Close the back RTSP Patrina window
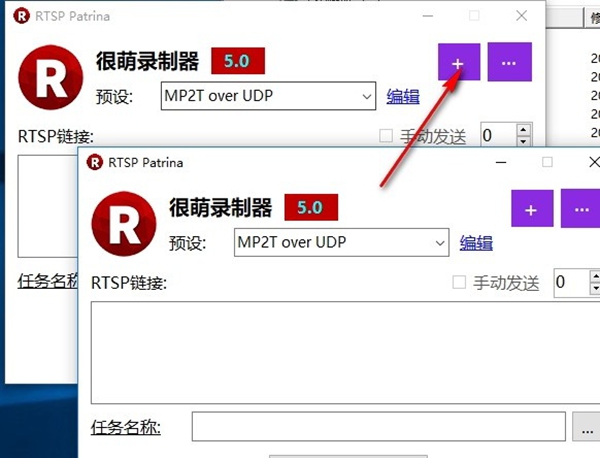Screen dimensions: 600x458 click(521, 16)
